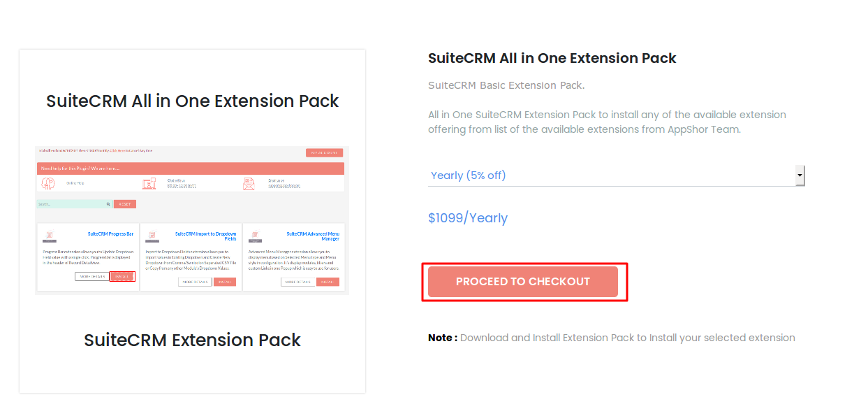Click the magnifier icon in the search box
The height and width of the screenshot is (402, 868).
108,204
